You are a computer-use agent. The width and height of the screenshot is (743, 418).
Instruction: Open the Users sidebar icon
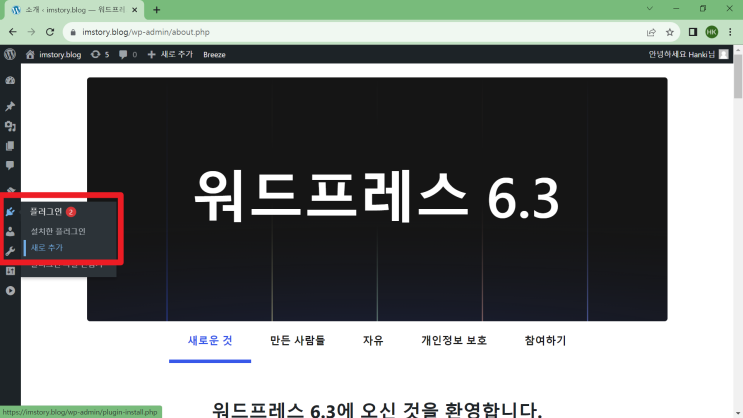click(10, 231)
